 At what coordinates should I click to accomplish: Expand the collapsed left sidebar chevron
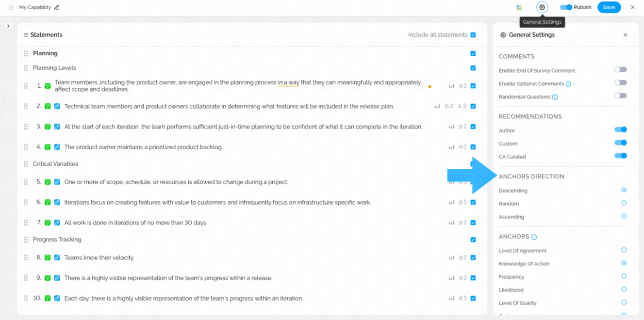[x=8, y=26]
